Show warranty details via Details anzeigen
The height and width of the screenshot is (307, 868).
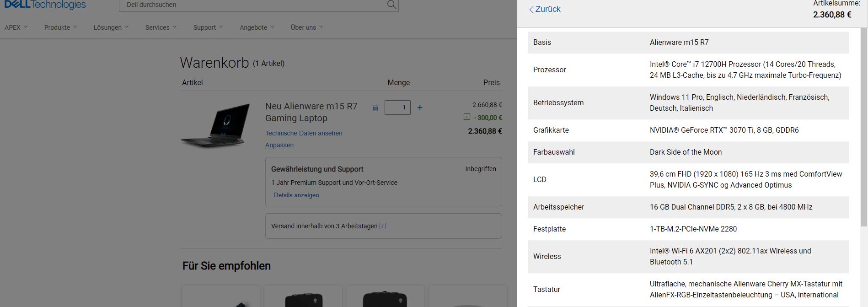(296, 195)
